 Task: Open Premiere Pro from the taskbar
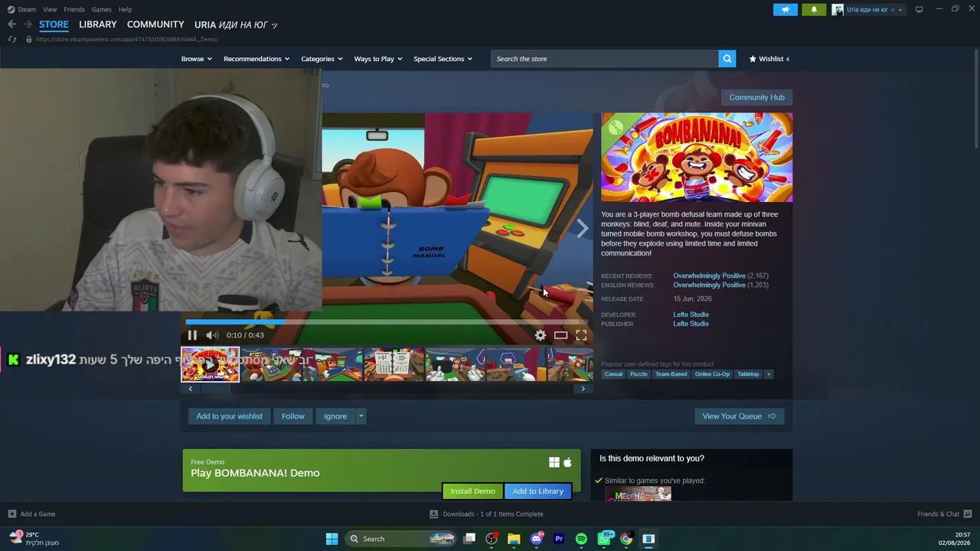click(559, 539)
